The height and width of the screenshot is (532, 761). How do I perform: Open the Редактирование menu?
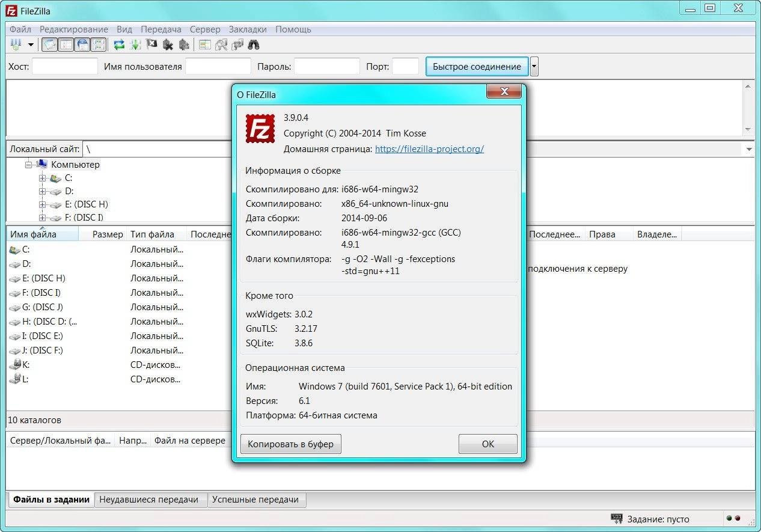click(x=74, y=29)
